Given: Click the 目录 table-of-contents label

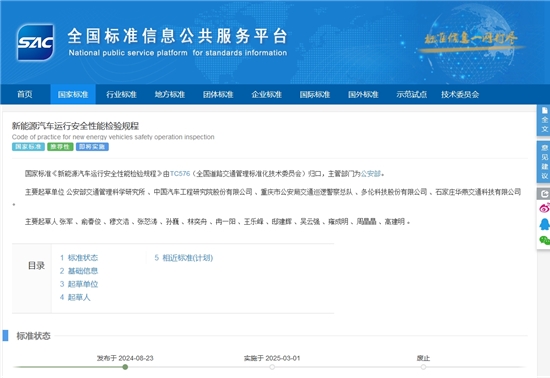Looking at the screenshot, I should [x=36, y=265].
